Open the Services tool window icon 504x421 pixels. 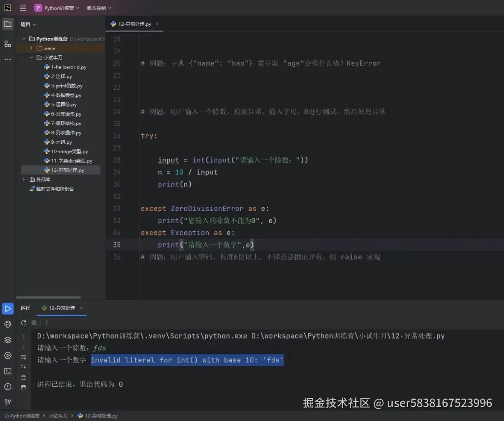8,356
